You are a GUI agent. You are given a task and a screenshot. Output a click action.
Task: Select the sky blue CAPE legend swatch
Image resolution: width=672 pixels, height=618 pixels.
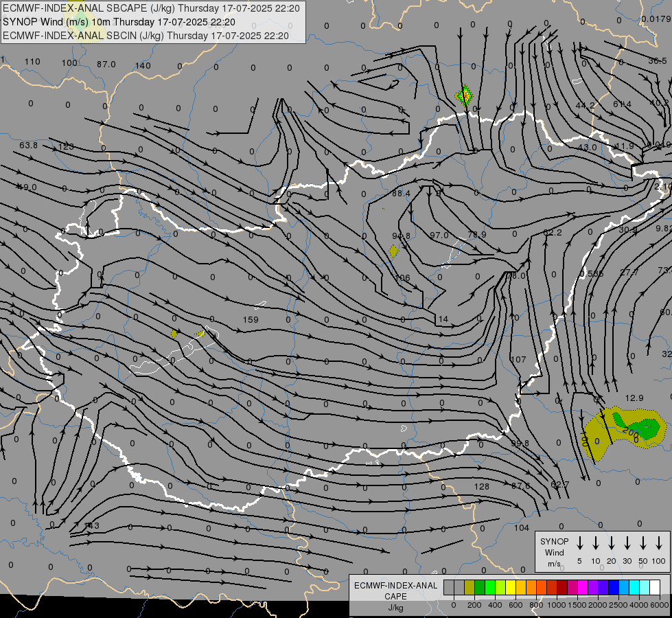click(623, 588)
